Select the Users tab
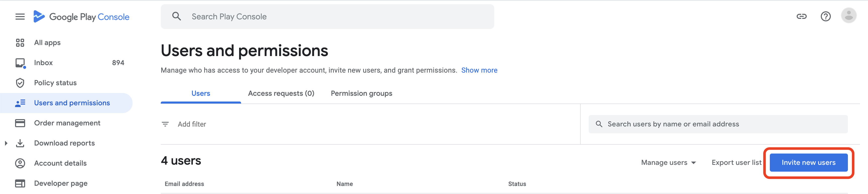The image size is (868, 194). point(200,93)
